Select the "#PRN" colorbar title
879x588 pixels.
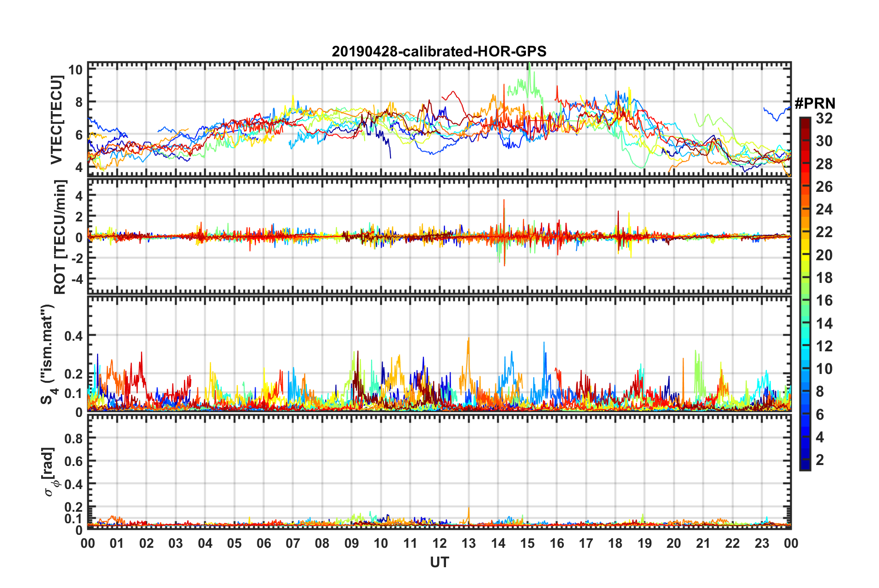pos(815,103)
